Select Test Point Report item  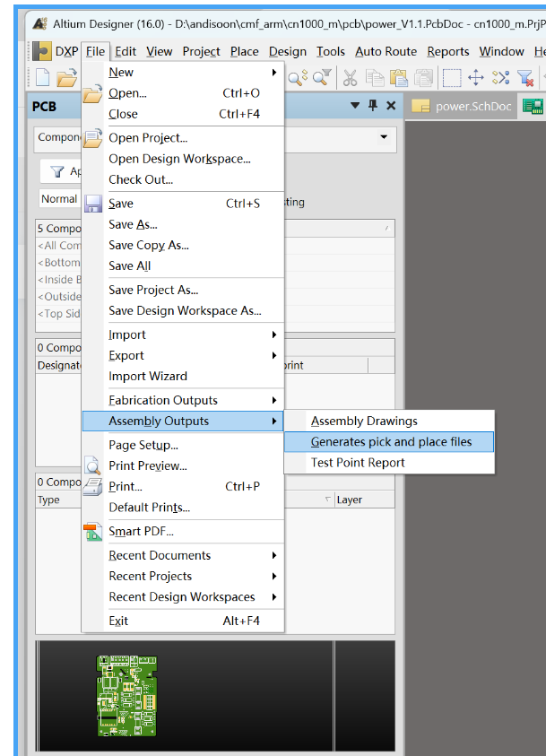(389, 463)
